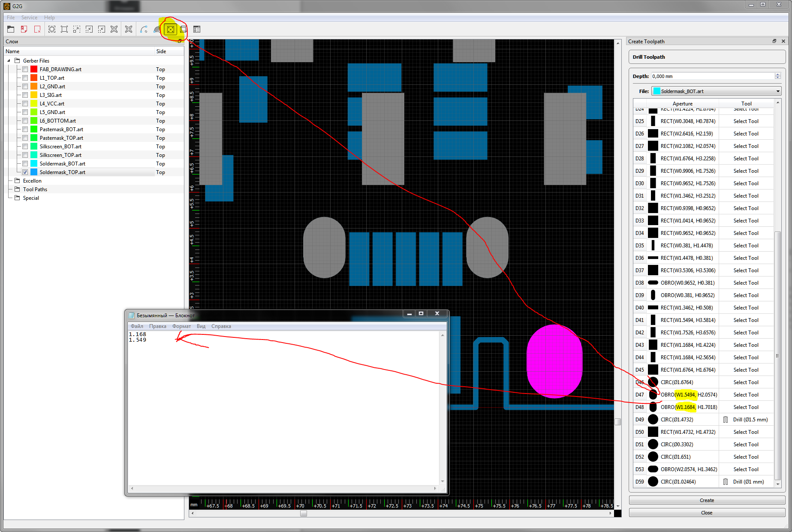
Task: Enable the Pastemask_TOP.art layer checkbox
Action: coord(25,138)
